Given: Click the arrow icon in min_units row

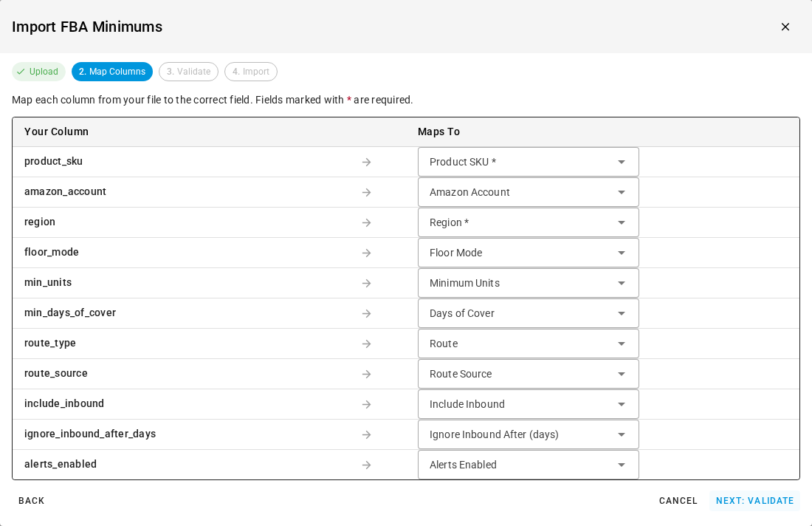Looking at the screenshot, I should pyautogui.click(x=367, y=283).
